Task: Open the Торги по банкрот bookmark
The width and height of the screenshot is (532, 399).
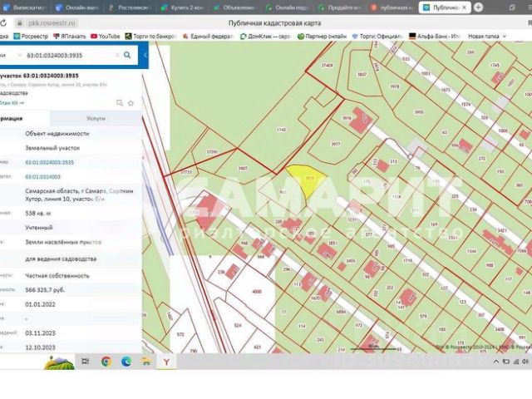Action: coord(150,37)
